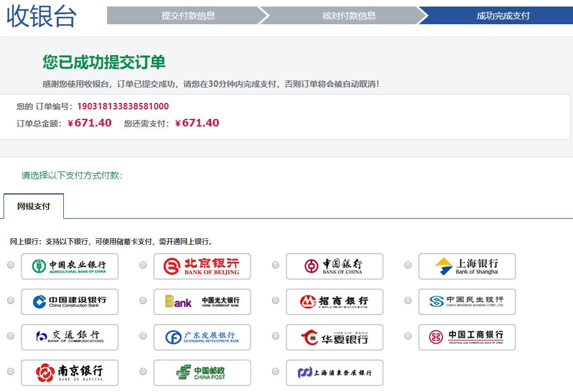The image size is (573, 392).
Task: Select the Guangdong Development Bank radio button
Action: pos(143,336)
